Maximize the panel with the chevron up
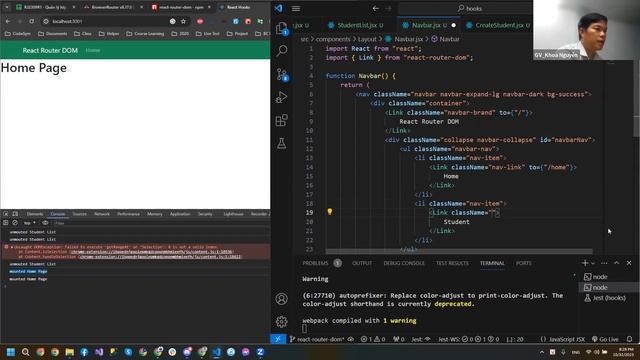The height and width of the screenshot is (360, 640). pos(617,263)
